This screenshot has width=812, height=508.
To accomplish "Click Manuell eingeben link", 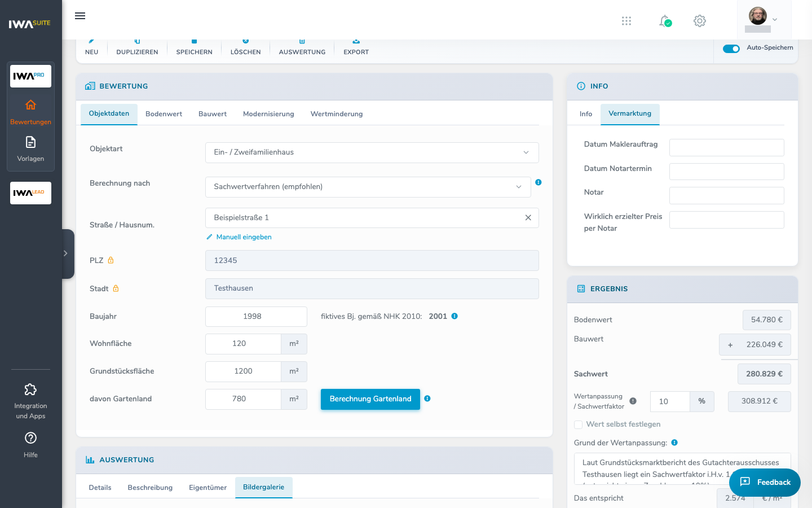I will [239, 237].
